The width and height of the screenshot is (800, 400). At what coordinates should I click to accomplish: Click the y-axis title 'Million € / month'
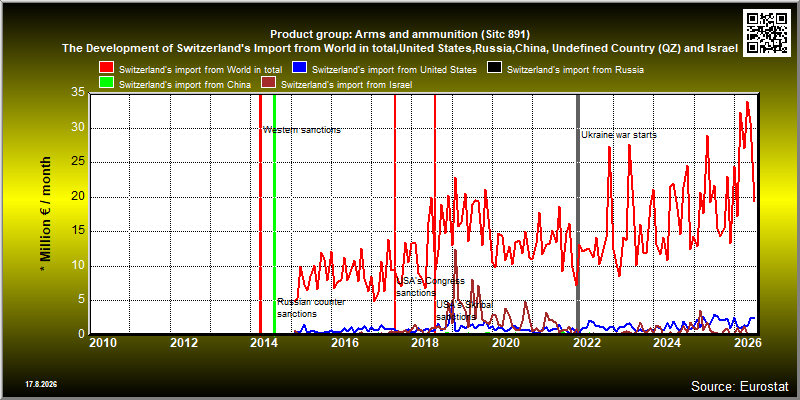(x=46, y=215)
